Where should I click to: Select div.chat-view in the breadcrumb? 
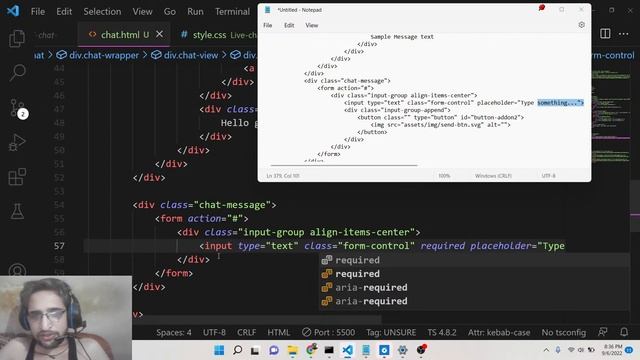pyautogui.click(x=191, y=55)
